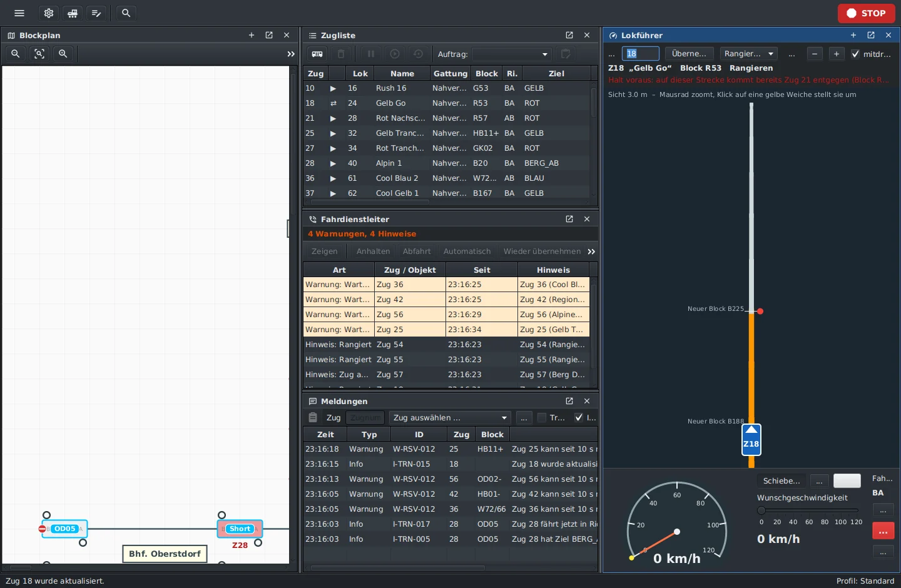The height and width of the screenshot is (588, 901).
Task: Zoom out in the Blockplan
Action: click(16, 54)
